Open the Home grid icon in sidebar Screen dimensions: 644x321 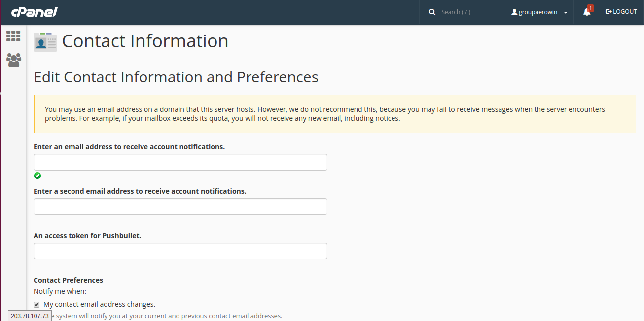click(x=13, y=36)
